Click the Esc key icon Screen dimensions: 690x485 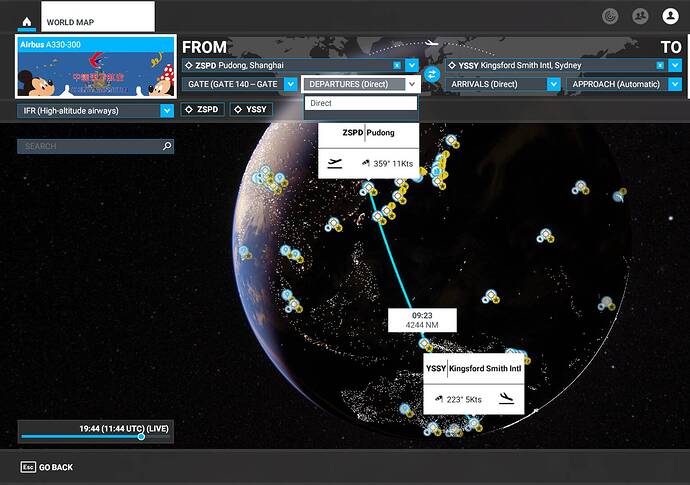[x=28, y=467]
